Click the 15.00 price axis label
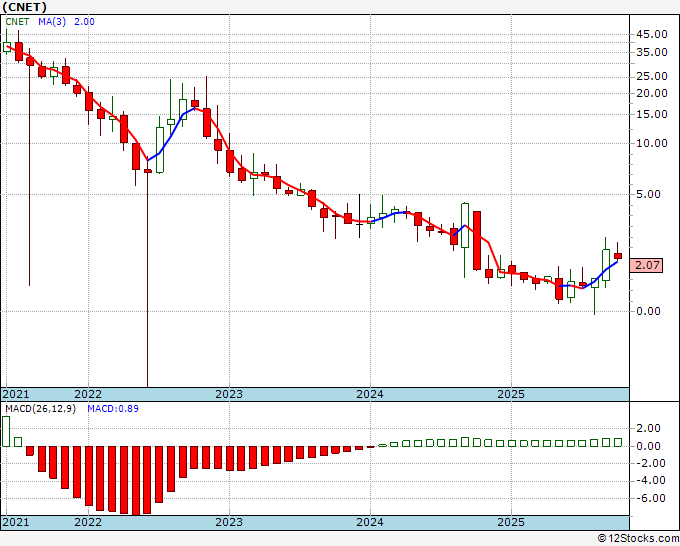This screenshot has height=546, width=680. (x=651, y=114)
